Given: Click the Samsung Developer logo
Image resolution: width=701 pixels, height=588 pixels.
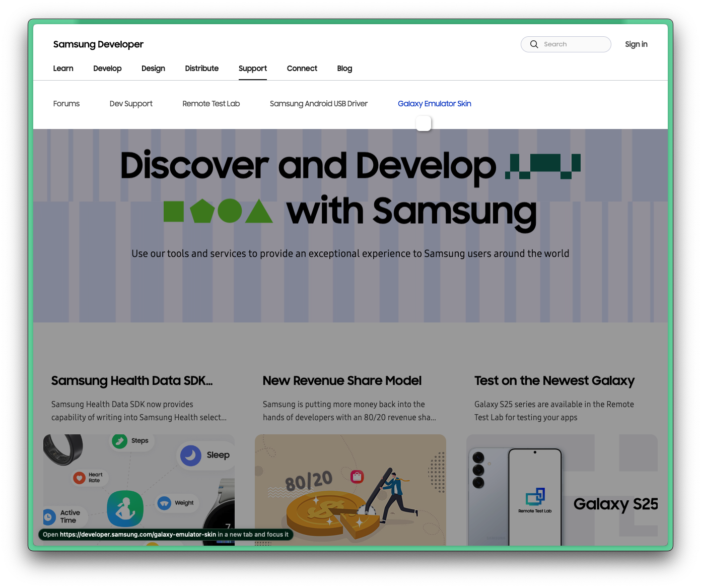Looking at the screenshot, I should 98,44.
